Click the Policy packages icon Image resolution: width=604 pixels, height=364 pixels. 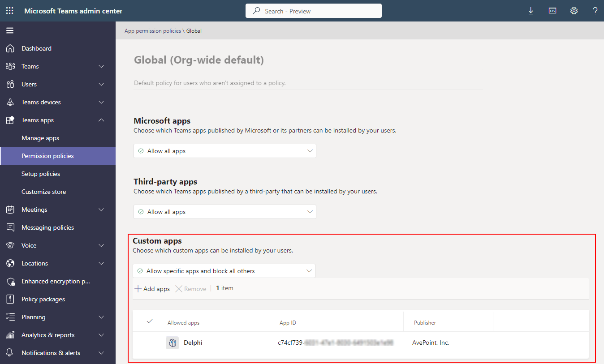tap(10, 299)
